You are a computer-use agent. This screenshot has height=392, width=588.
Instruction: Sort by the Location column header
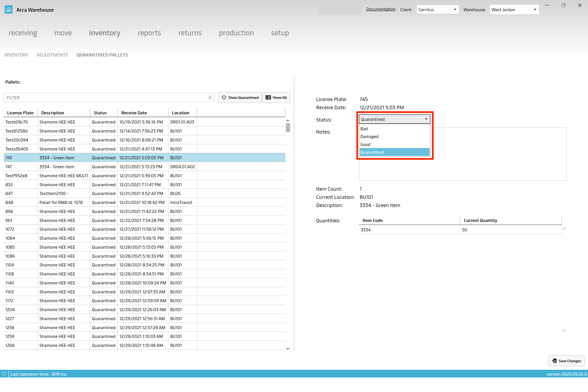183,113
